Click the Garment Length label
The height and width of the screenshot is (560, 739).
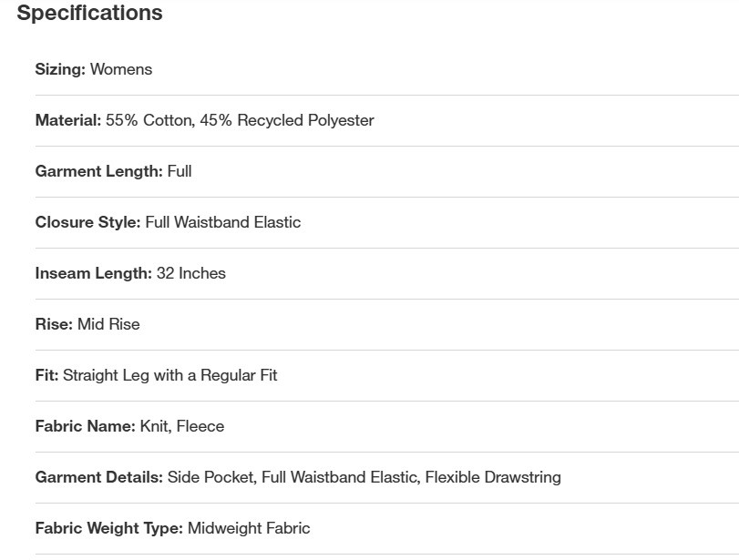[x=98, y=171]
